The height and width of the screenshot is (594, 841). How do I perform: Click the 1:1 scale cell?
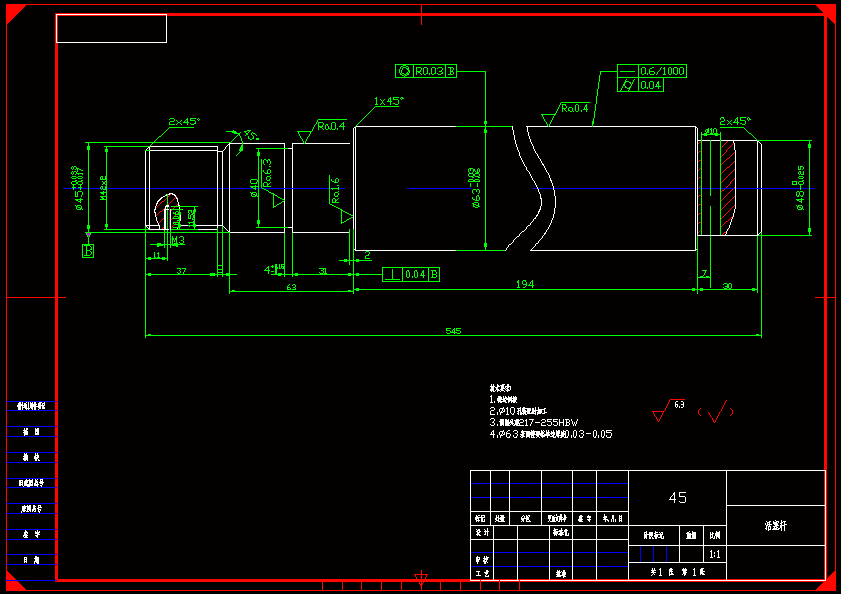714,554
